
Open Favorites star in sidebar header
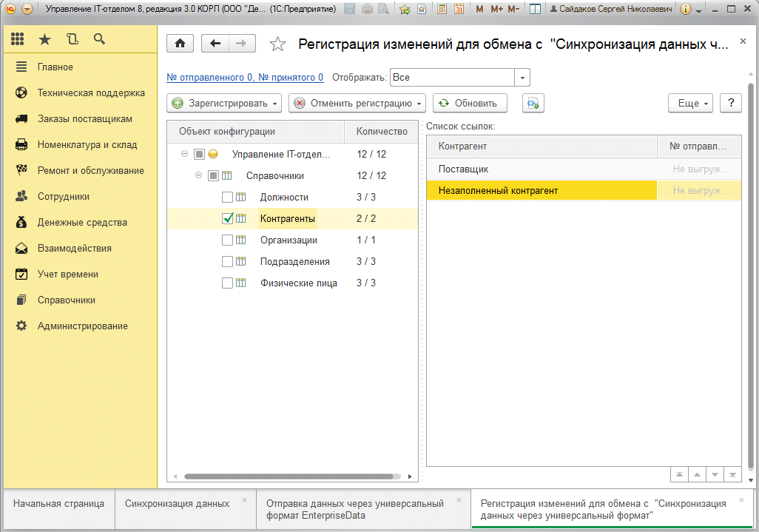pyautogui.click(x=44, y=39)
